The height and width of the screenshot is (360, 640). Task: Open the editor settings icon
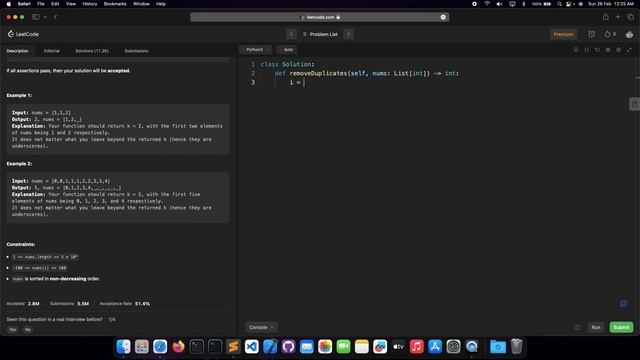click(x=618, y=50)
